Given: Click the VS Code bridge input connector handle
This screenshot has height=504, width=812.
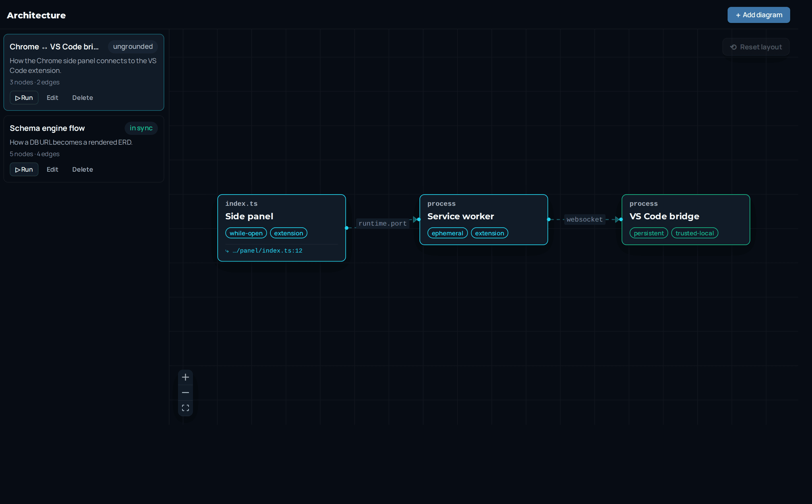Looking at the screenshot, I should [x=621, y=219].
